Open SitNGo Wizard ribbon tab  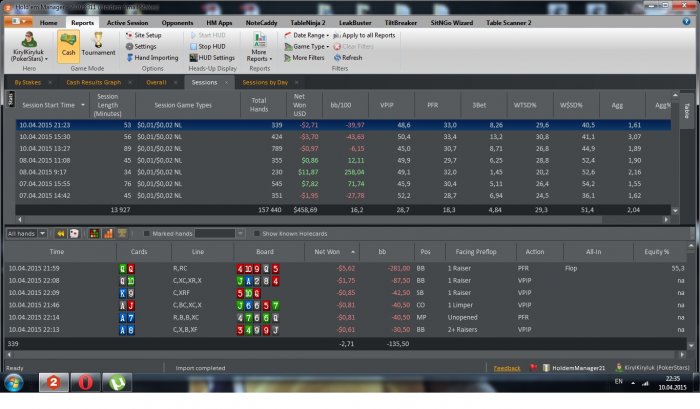click(x=451, y=22)
